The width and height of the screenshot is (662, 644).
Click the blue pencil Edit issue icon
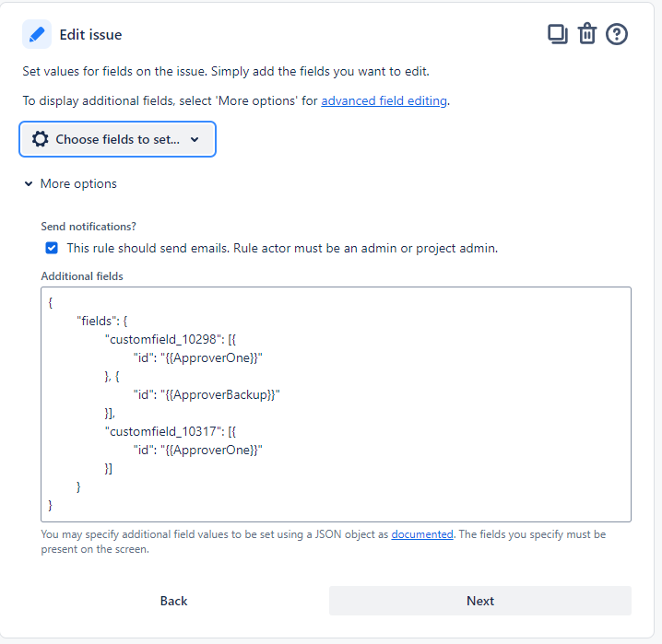tap(37, 34)
